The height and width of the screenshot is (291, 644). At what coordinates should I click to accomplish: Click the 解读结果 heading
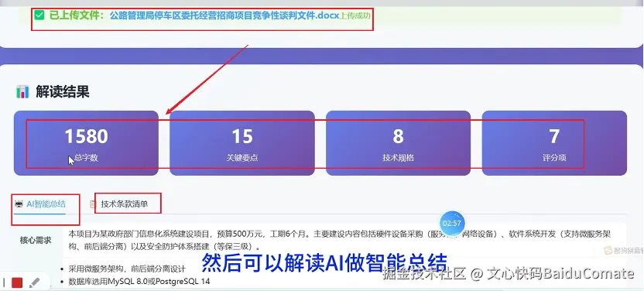[63, 91]
